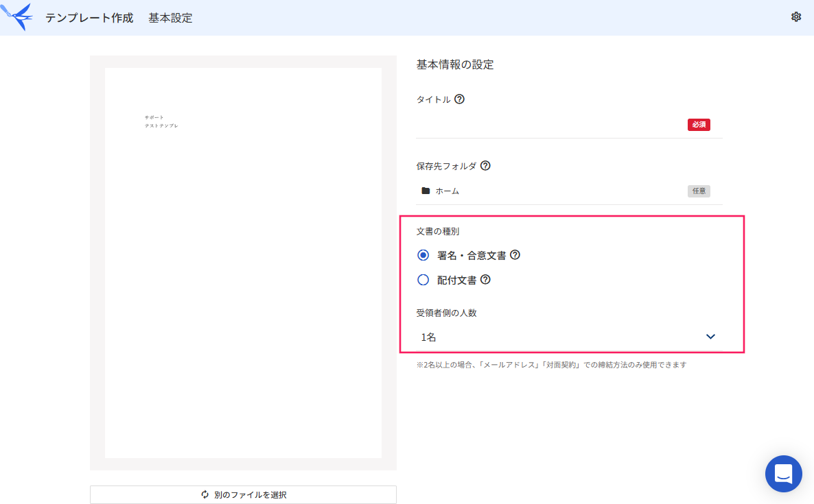The image size is (814, 504).
Task: Click the folder icon beside ホーム
Action: pos(426,191)
